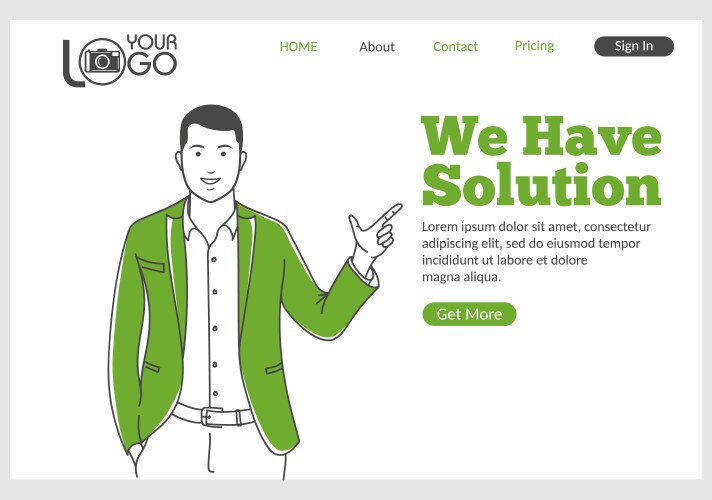The height and width of the screenshot is (500, 712).
Task: Click the green Get More button
Action: tap(469, 314)
